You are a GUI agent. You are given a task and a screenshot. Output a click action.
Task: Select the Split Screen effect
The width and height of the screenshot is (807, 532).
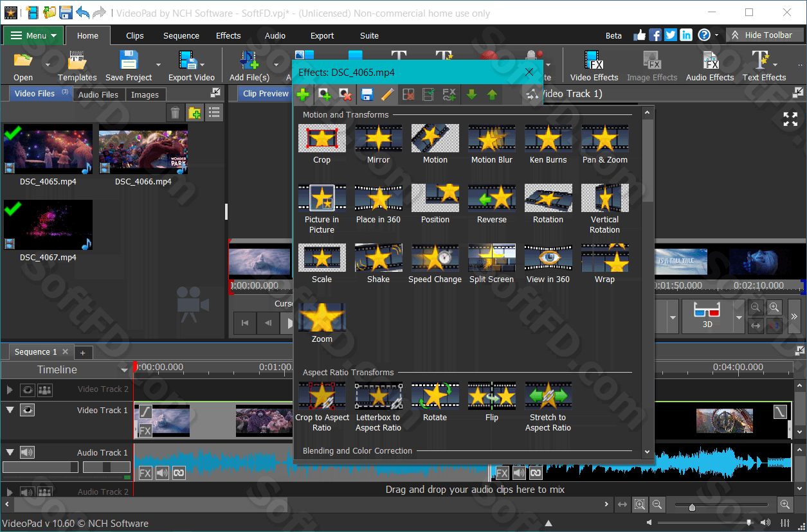point(491,263)
